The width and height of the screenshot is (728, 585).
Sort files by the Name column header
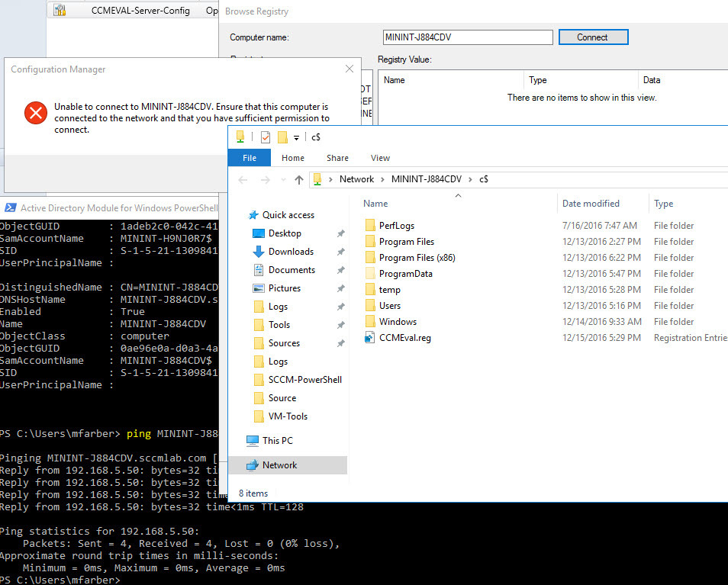pos(375,203)
